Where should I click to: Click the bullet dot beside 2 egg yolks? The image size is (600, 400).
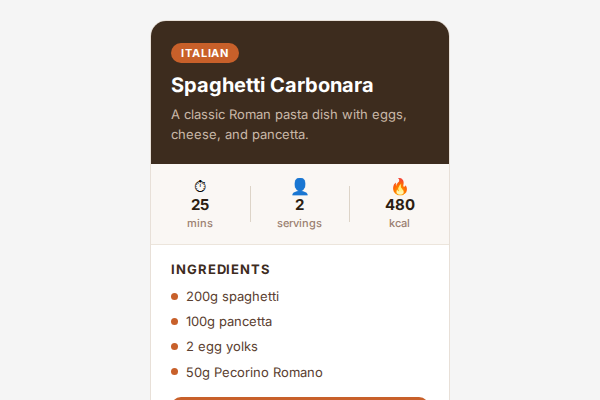coord(175,347)
